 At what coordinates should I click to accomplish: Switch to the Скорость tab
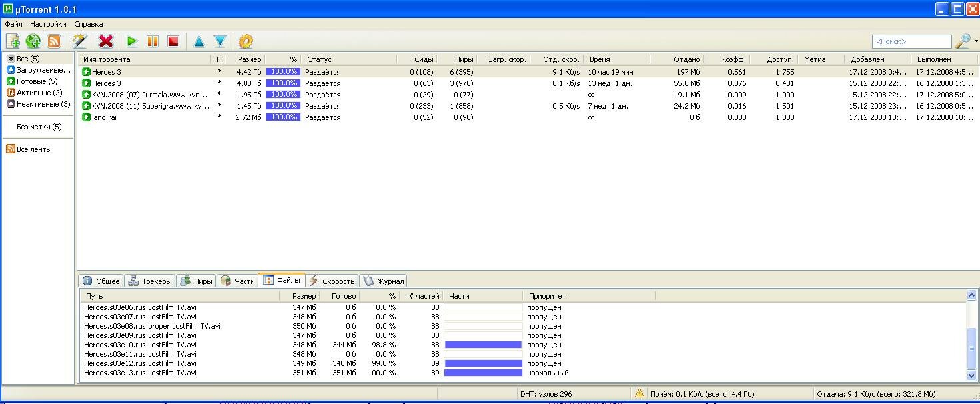[x=332, y=281]
